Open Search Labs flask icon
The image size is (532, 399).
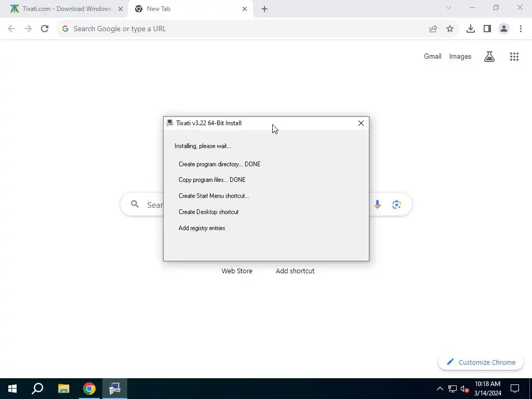click(489, 56)
